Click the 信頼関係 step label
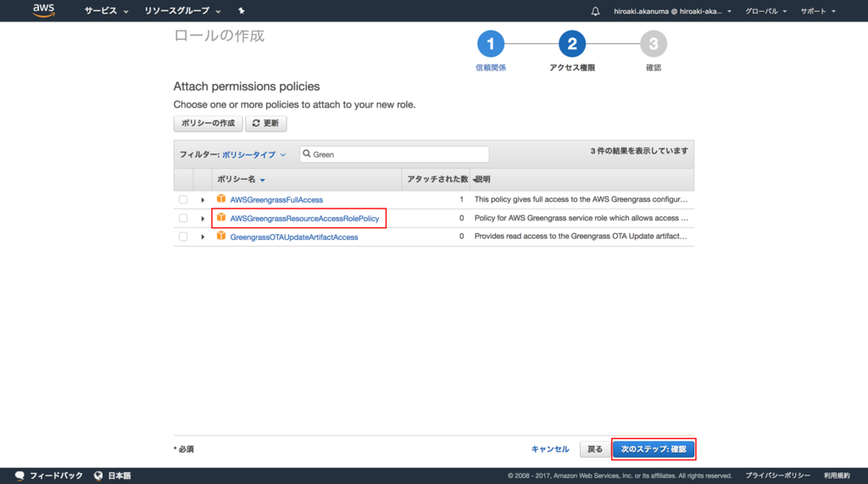This screenshot has height=484, width=868. 491,68
